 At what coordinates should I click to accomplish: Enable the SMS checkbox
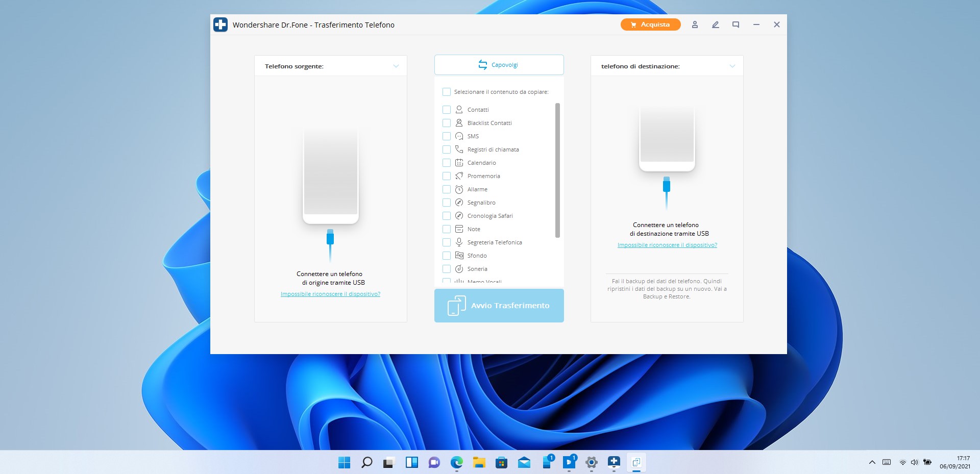447,136
